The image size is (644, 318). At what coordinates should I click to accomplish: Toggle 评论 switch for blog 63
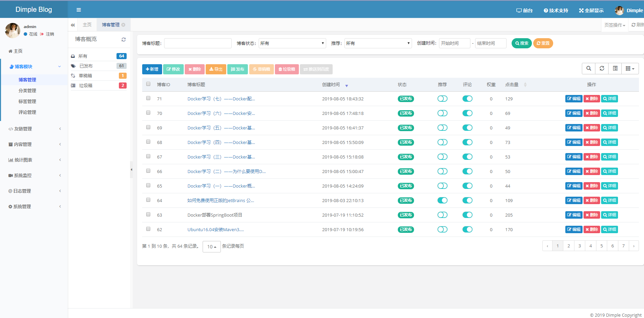(467, 215)
